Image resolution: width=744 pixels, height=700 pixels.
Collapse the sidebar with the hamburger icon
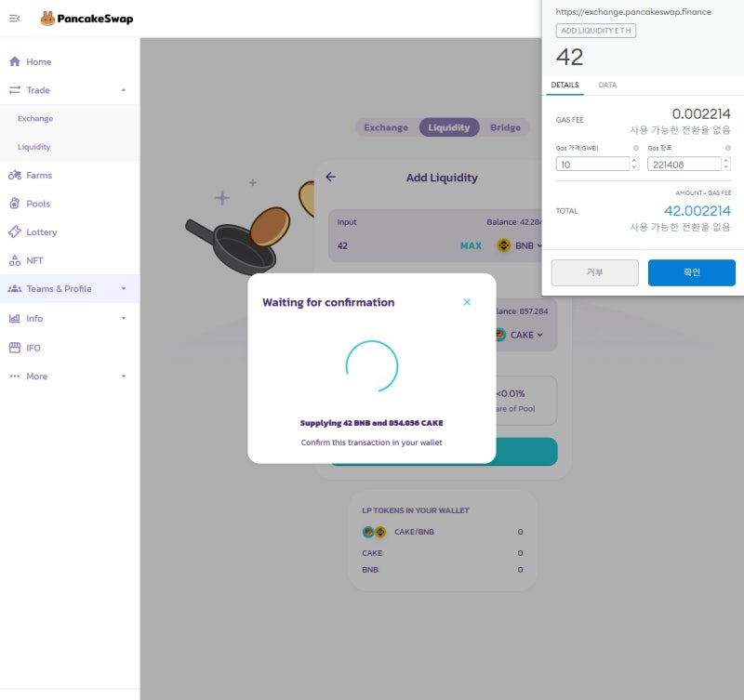pyautogui.click(x=15, y=19)
